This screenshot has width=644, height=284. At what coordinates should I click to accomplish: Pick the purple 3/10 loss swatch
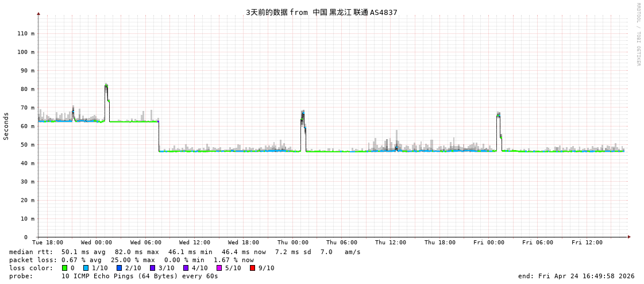(152, 268)
